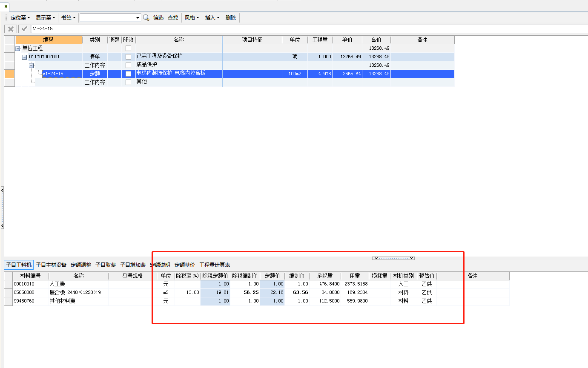Screen dimensions: 588x368
Task: Open the toolbar search combo box arrow
Action: (x=138, y=18)
